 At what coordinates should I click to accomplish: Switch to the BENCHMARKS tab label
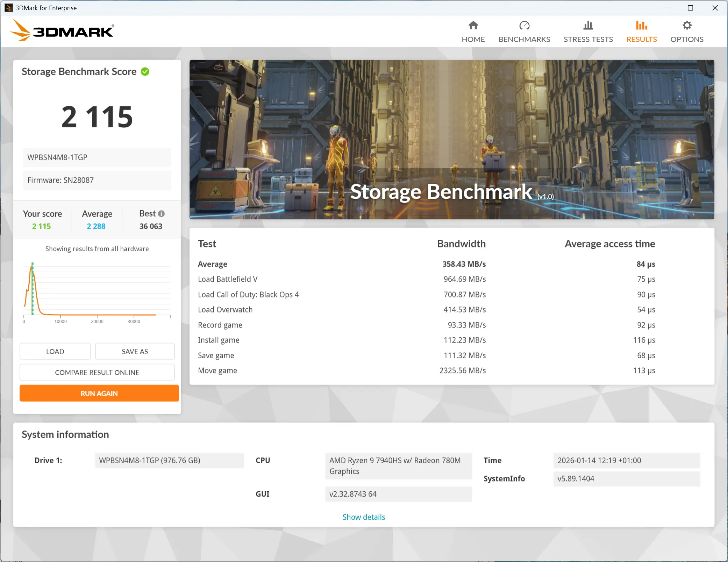524,39
